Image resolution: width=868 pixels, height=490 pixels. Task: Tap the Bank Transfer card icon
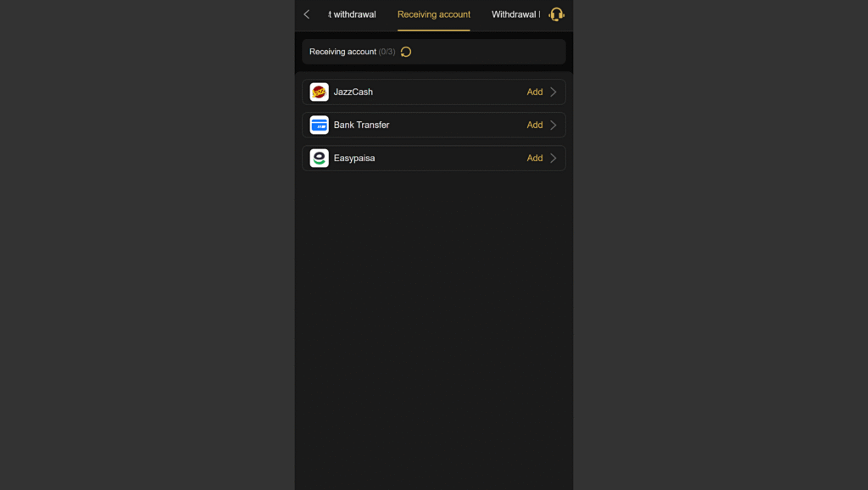(x=319, y=125)
